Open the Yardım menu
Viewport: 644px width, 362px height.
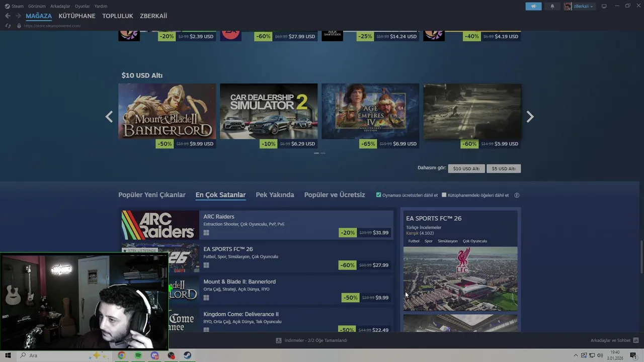tap(101, 6)
